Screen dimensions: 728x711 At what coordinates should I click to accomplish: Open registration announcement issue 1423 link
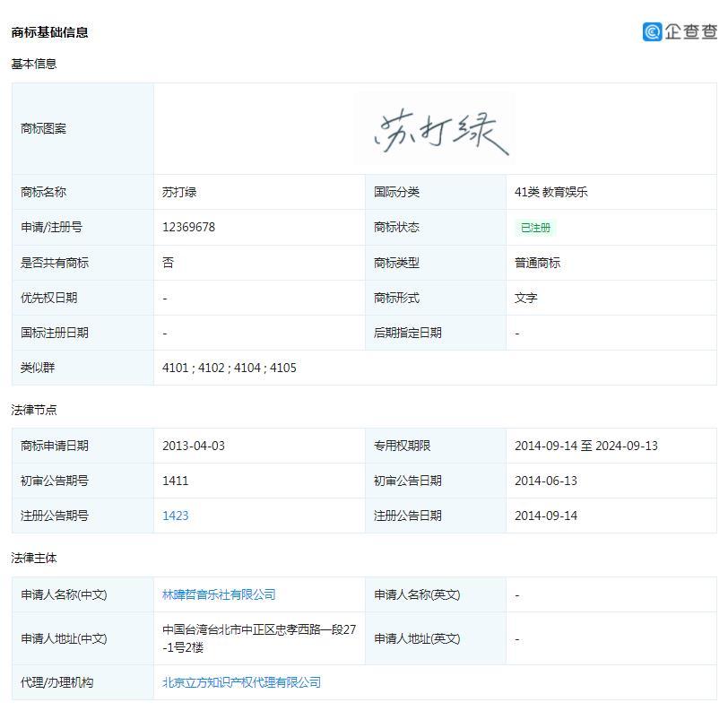point(176,516)
